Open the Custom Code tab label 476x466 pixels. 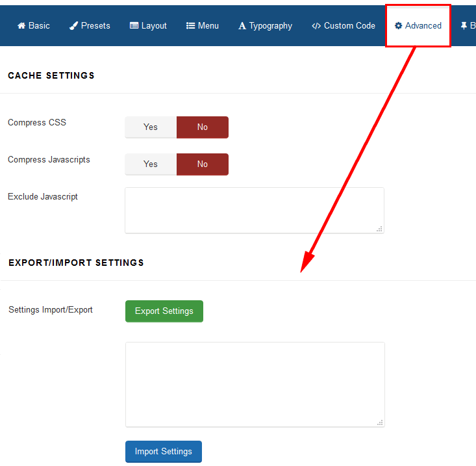pos(349,26)
